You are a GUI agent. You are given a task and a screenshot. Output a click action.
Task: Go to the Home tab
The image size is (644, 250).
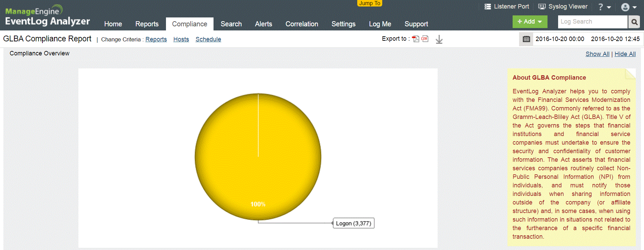coord(113,24)
